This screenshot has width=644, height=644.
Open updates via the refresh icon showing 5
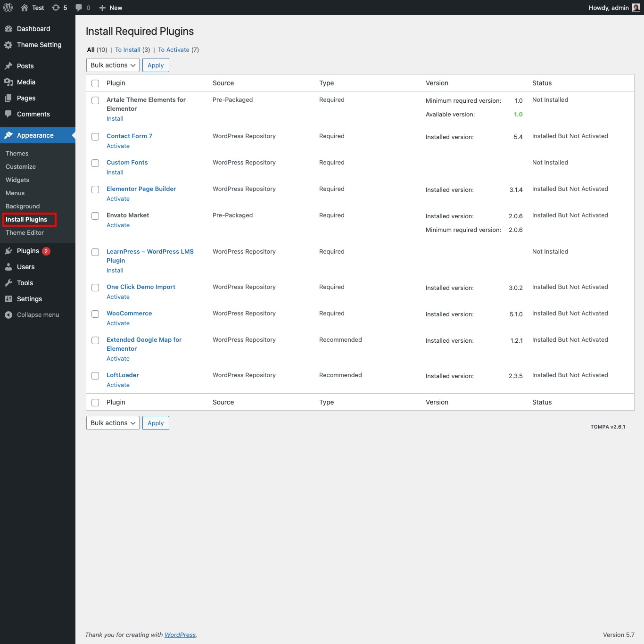click(55, 8)
